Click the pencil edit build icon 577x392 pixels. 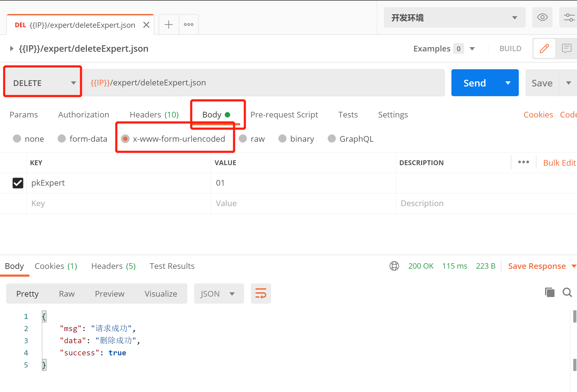(x=544, y=48)
